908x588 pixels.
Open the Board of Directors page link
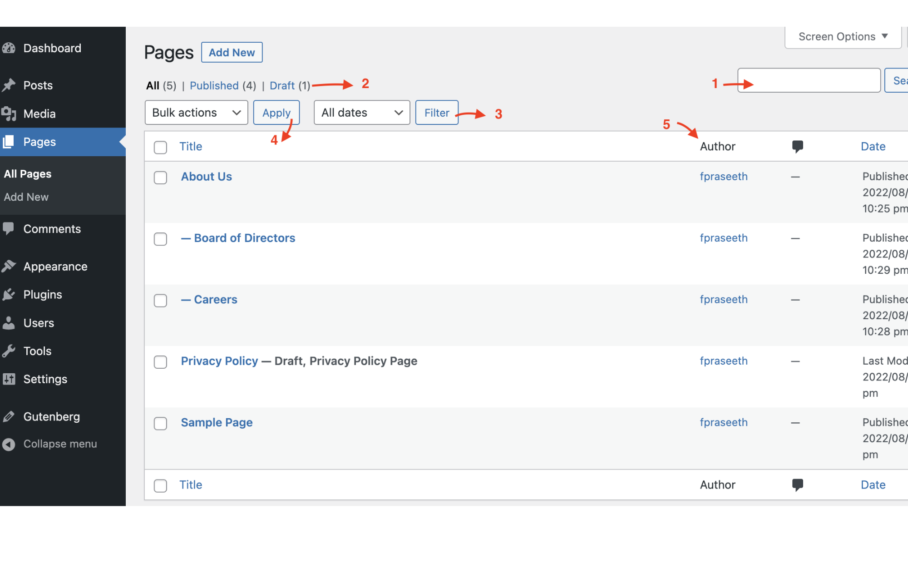tap(244, 238)
